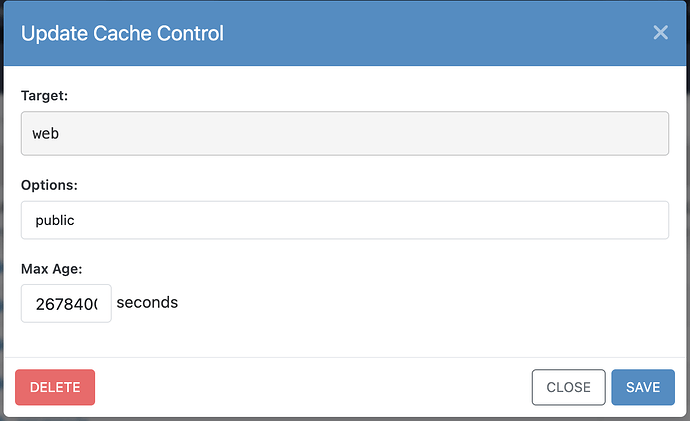Click the empty footer space beside DELETE

pyautogui.click(x=300, y=387)
